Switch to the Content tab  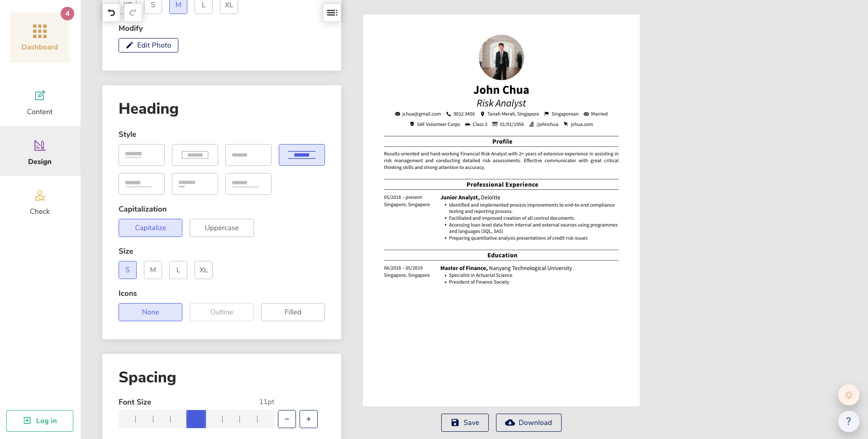click(x=40, y=102)
